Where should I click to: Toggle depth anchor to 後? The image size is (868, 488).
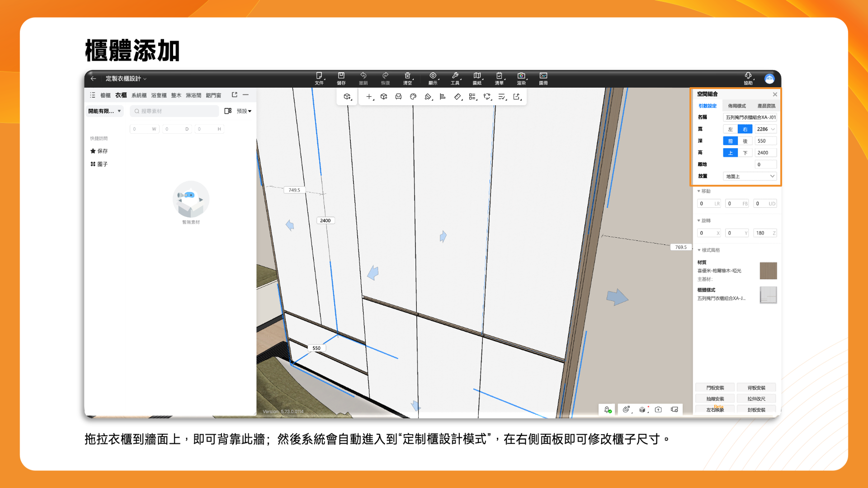click(745, 141)
